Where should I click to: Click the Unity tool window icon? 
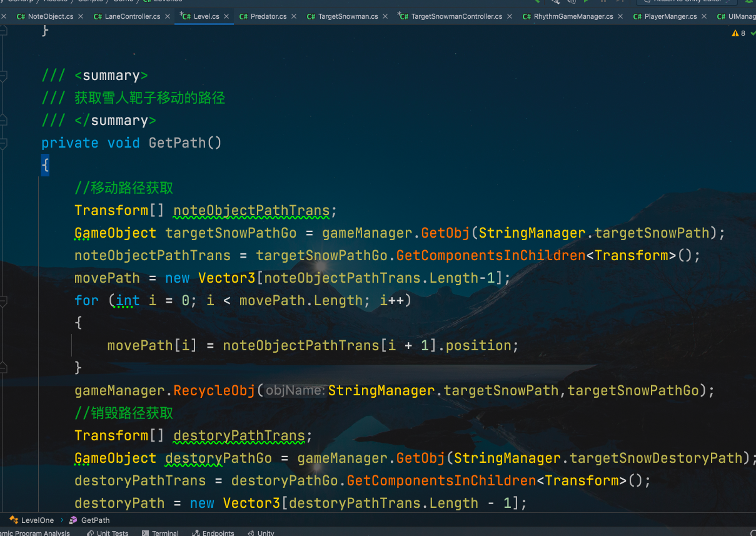coord(251,533)
